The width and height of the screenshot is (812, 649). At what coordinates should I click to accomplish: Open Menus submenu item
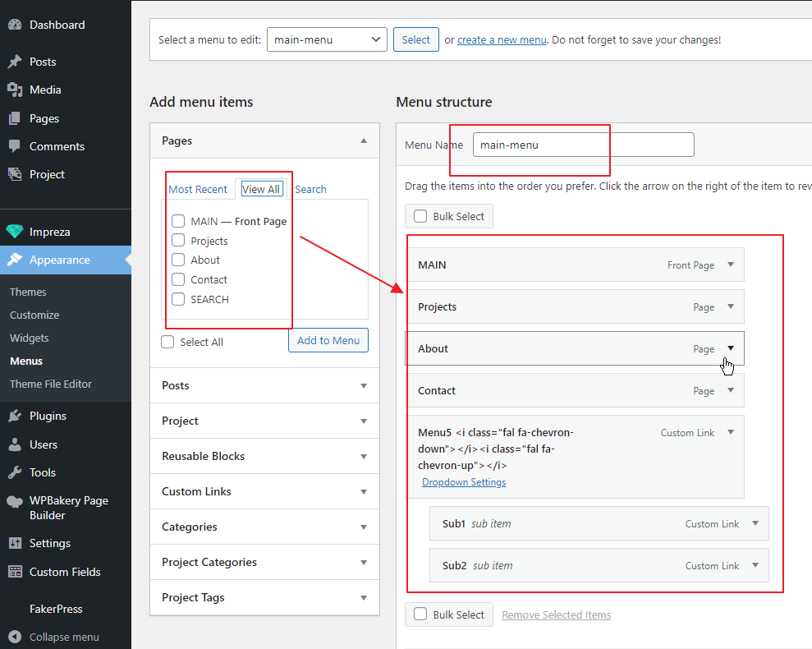[x=26, y=361]
